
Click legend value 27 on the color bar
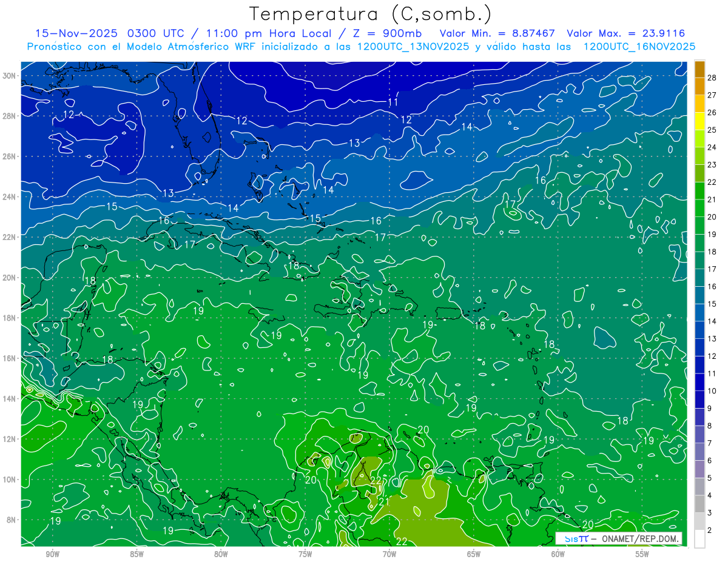coord(712,95)
